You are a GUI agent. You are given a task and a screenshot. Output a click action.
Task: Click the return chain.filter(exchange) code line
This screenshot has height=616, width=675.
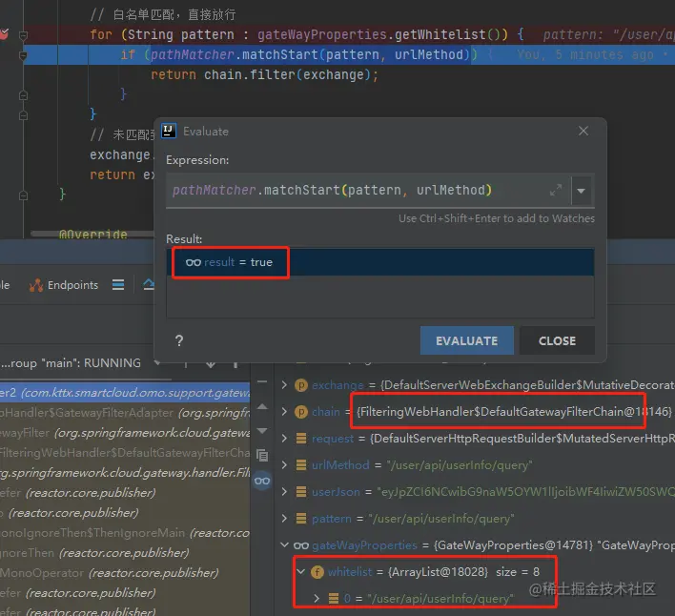click(264, 75)
